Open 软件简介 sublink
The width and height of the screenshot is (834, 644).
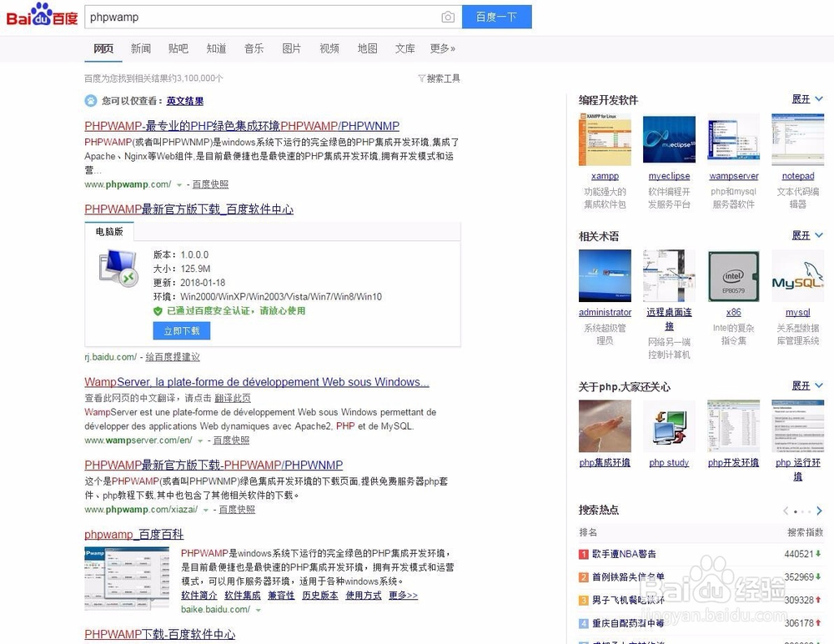tap(199, 596)
